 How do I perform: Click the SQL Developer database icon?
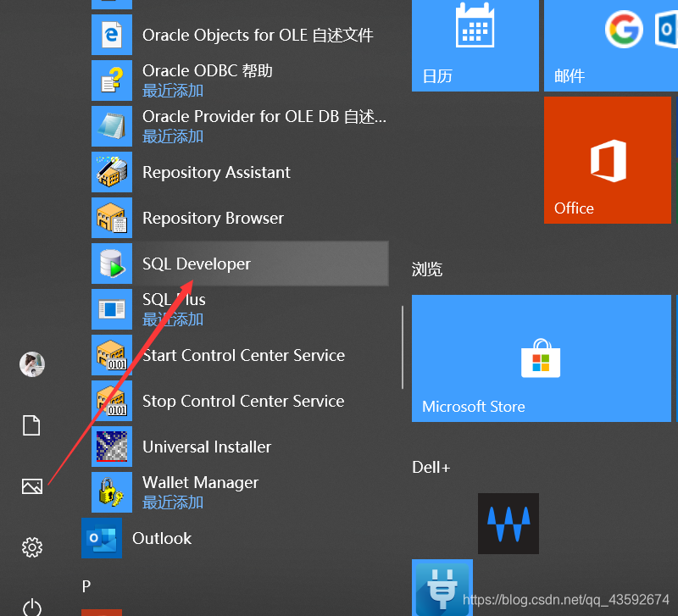[112, 264]
